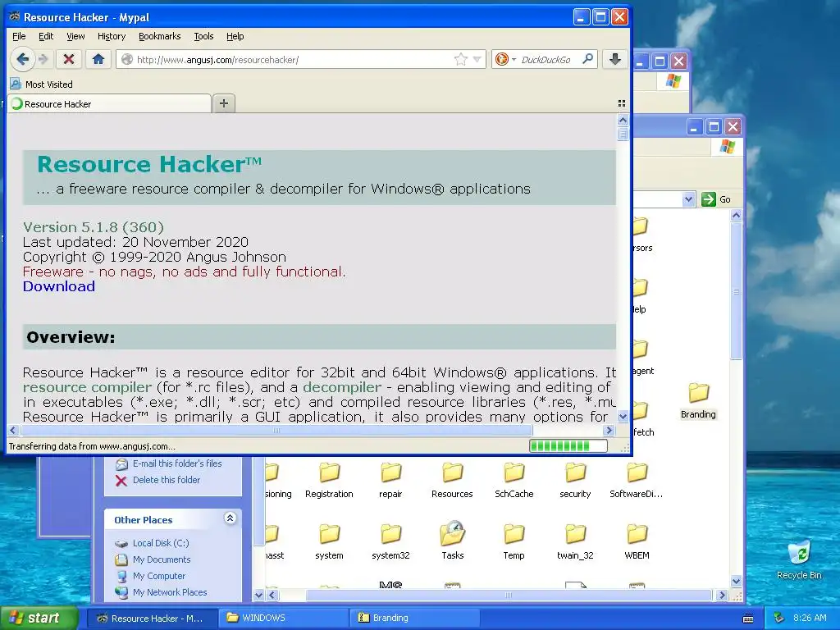Open the URL history dropdown arrow

click(477, 59)
